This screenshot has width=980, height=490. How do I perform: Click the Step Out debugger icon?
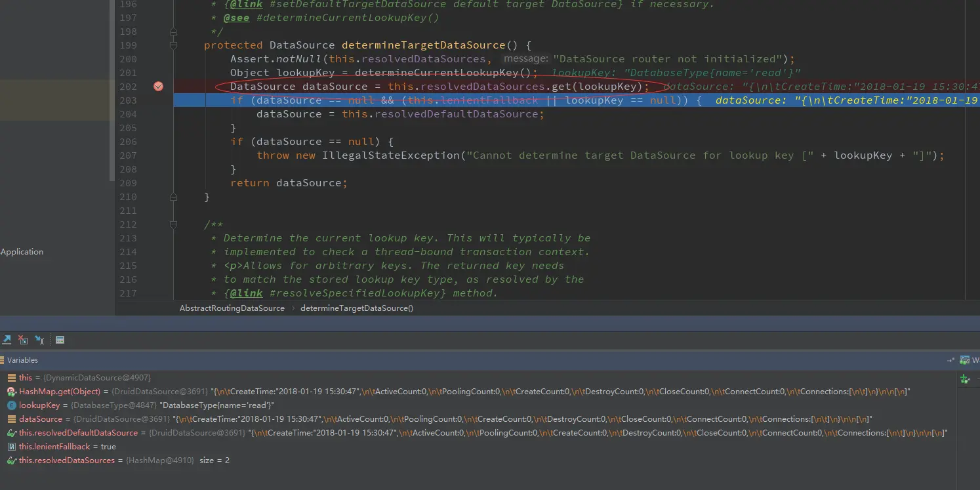coord(7,340)
